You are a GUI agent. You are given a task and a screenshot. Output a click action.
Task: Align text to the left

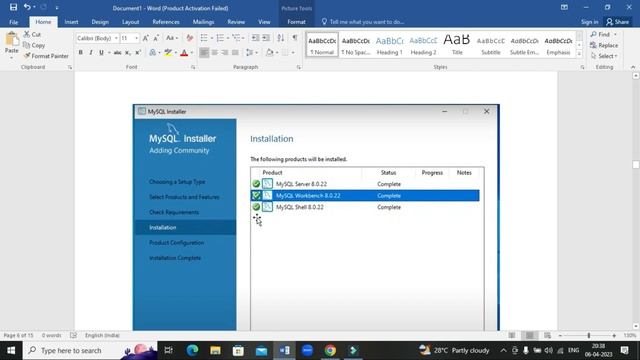click(204, 52)
